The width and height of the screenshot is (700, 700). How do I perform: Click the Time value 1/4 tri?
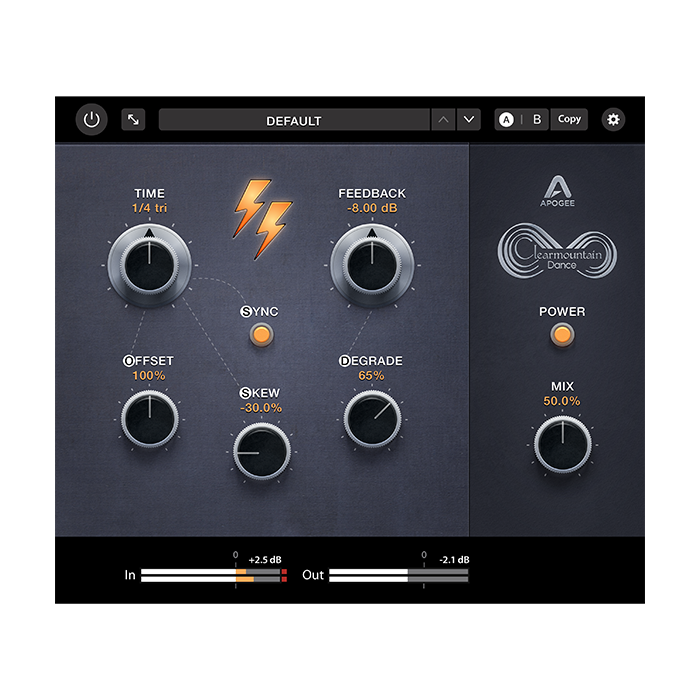(150, 208)
